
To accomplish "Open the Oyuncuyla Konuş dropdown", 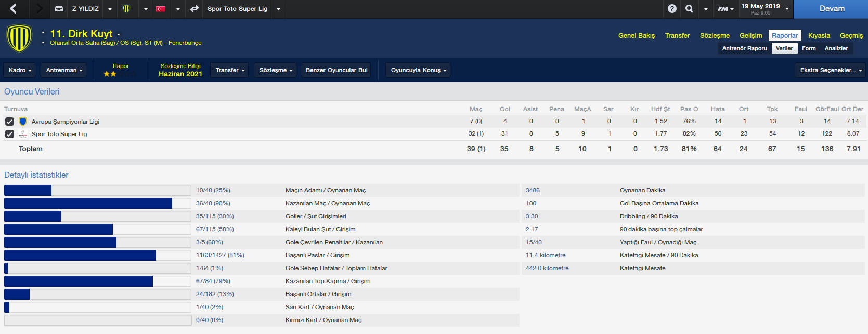I will 419,70.
